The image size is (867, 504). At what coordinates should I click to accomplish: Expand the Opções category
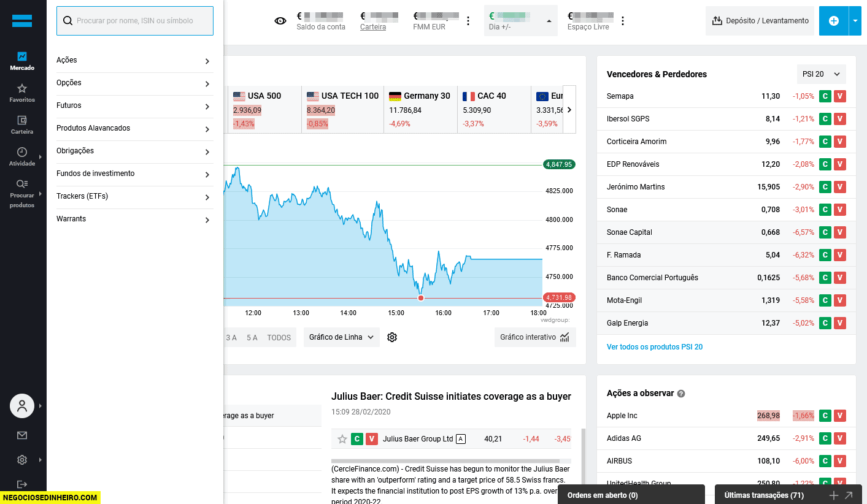click(x=134, y=83)
